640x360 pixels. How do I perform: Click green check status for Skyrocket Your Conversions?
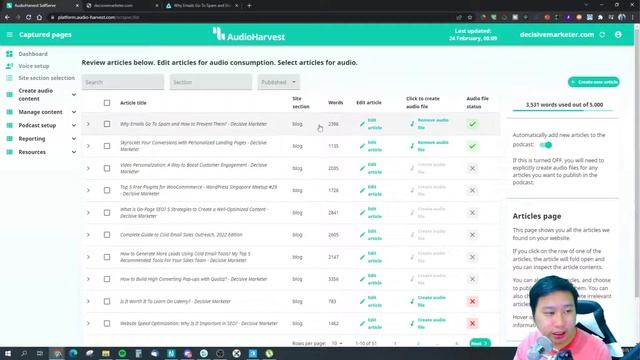pyautogui.click(x=472, y=146)
